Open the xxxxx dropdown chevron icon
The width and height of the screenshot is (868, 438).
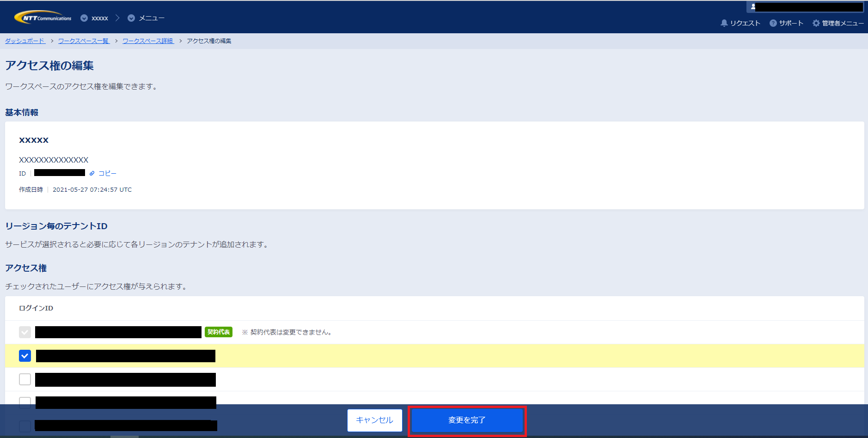tap(84, 18)
